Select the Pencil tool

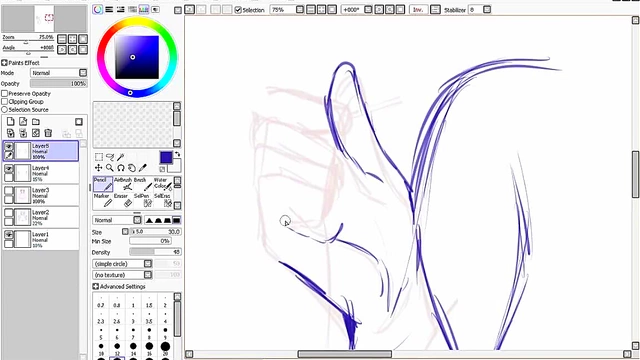103,184
